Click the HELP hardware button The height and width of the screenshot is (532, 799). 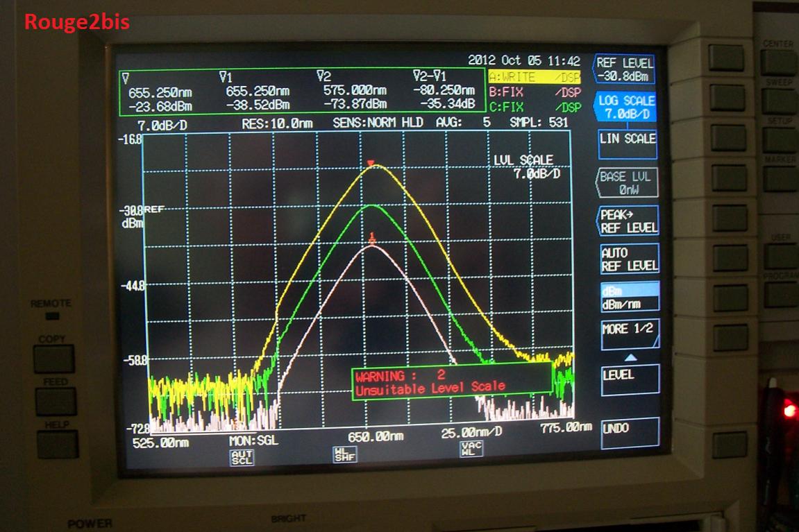click(x=58, y=445)
